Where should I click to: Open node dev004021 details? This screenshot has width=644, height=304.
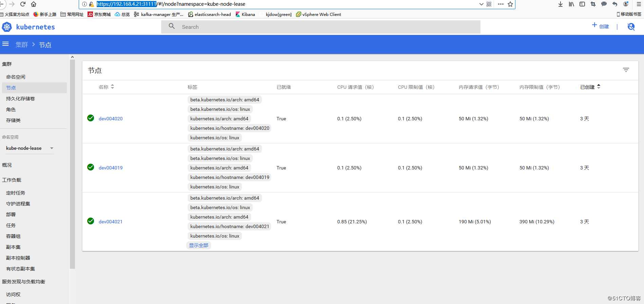click(111, 222)
